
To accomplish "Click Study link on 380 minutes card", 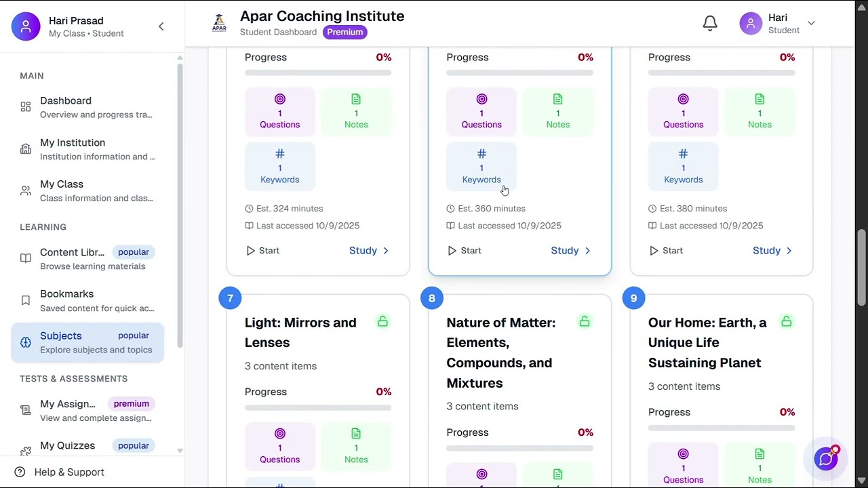I will point(773,251).
